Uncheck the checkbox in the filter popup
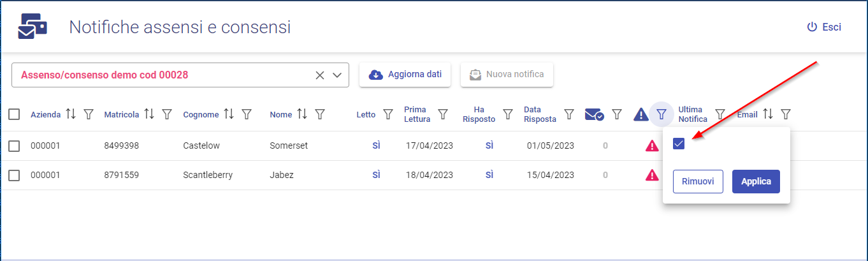Viewport: 868px width, 261px height. pos(679,144)
